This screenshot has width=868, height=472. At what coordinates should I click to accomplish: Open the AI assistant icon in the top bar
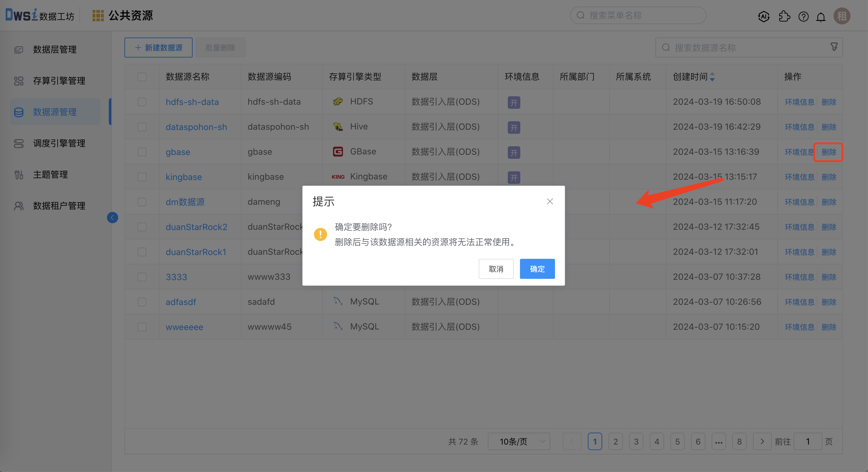point(764,16)
